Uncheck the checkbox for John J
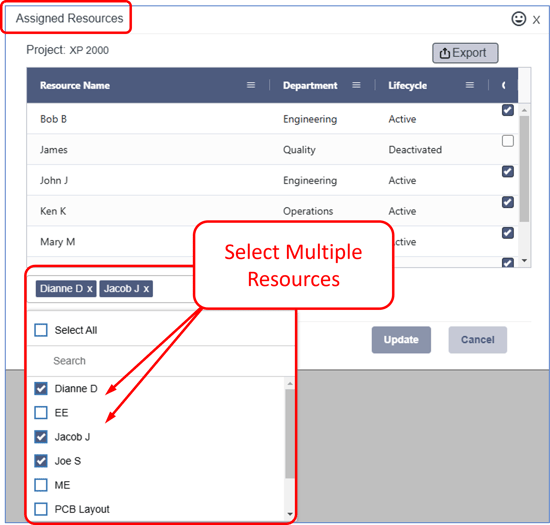Screen dimensions: 550x525 point(508,171)
